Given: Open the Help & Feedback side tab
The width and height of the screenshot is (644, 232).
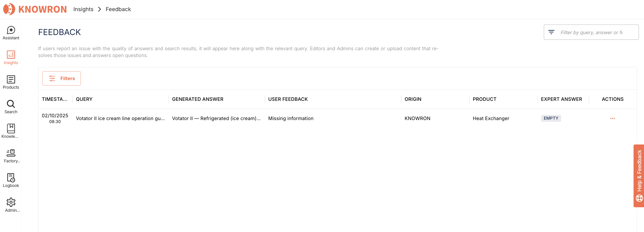Looking at the screenshot, I should pyautogui.click(x=639, y=175).
